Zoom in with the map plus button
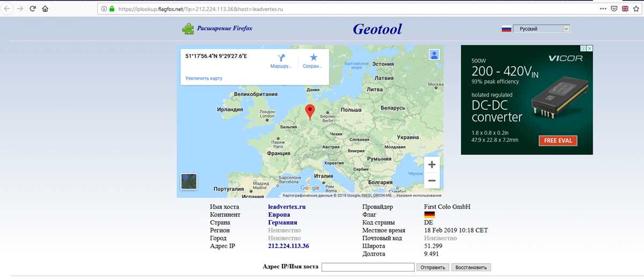 tap(431, 164)
